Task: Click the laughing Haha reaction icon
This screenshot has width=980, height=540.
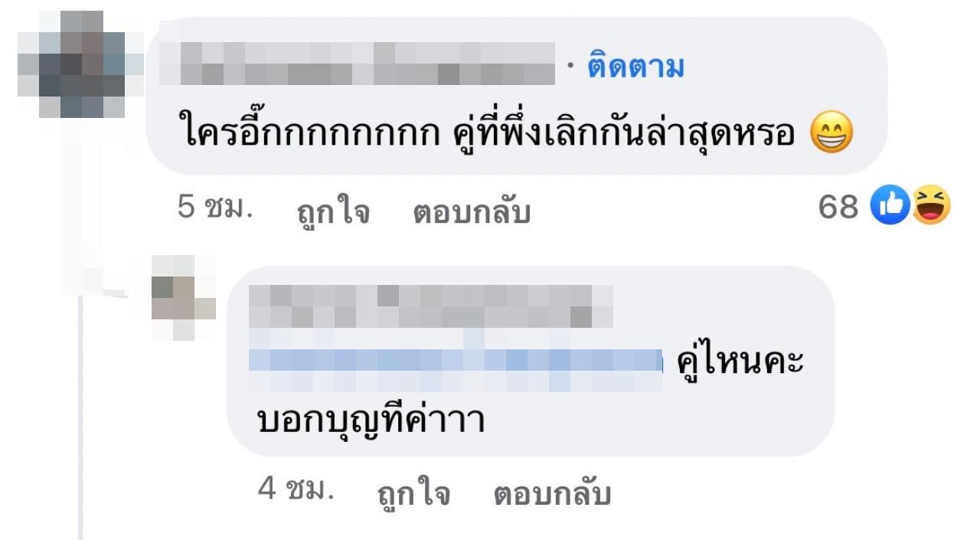Action: pyautogui.click(x=931, y=207)
